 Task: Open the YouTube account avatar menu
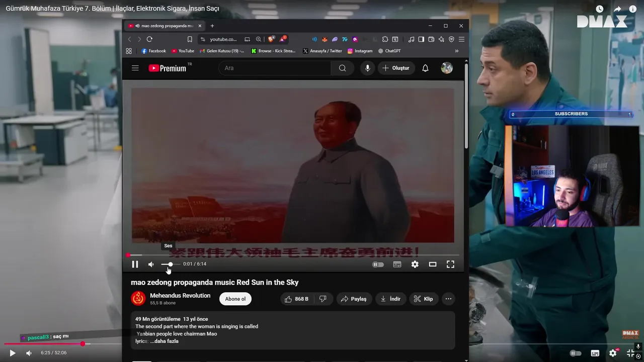coord(447,68)
